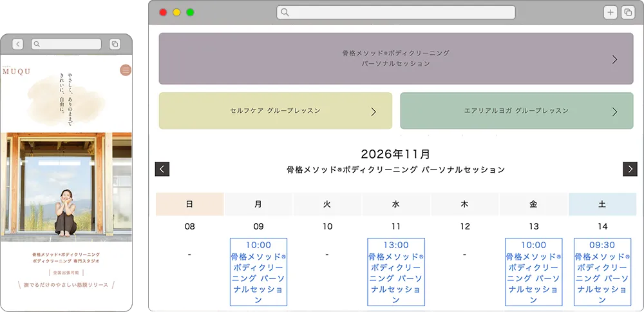644x312 pixels.
Task: Click the yellow minimize button of the desktop browser
Action: pyautogui.click(x=176, y=12)
